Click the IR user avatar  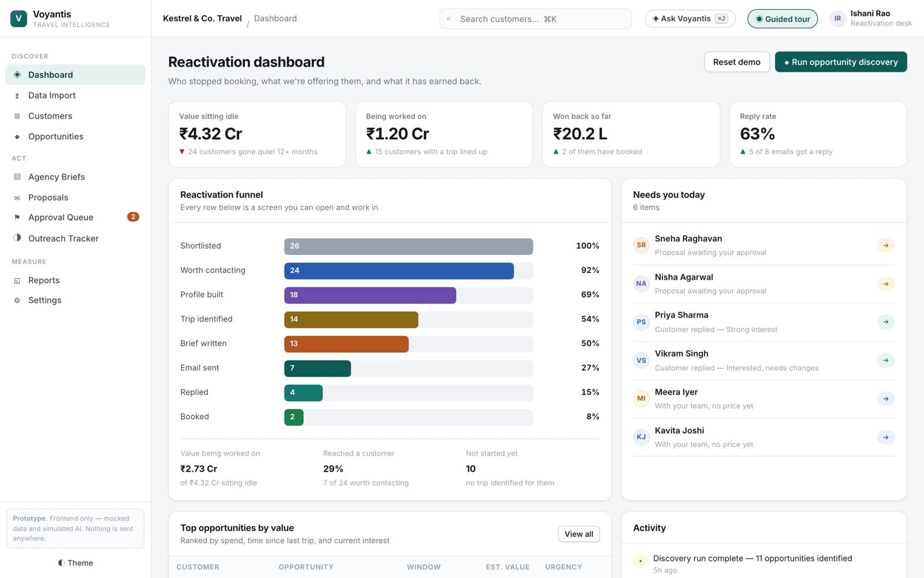837,18
